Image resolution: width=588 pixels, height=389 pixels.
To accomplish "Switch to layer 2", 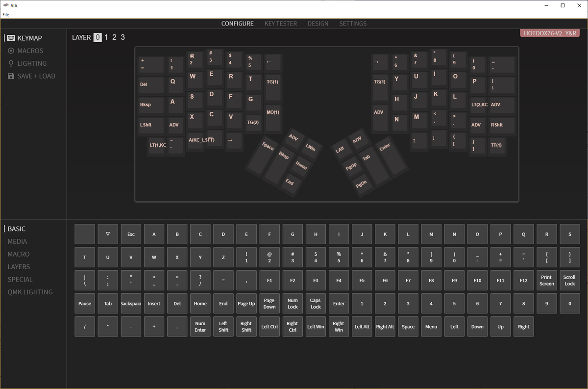I will [x=114, y=37].
